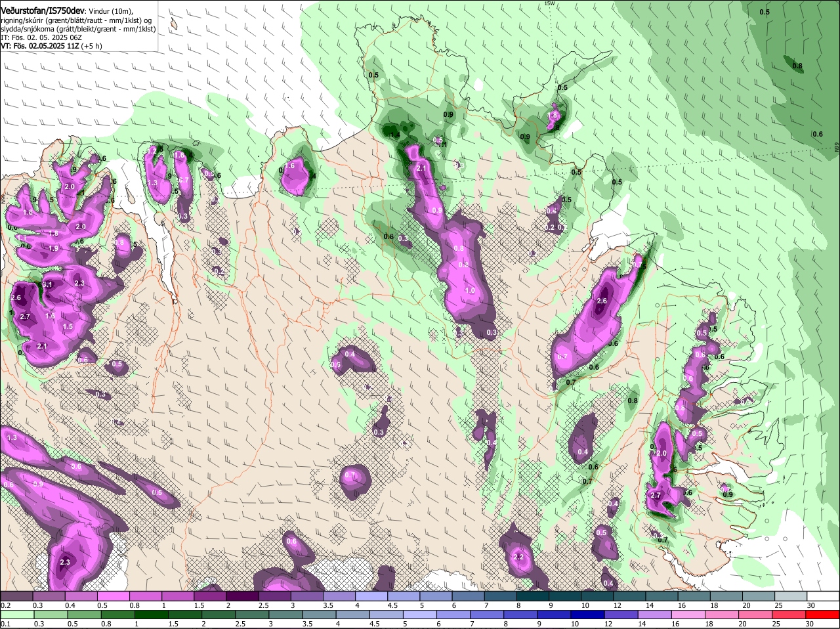The height and width of the screenshot is (629, 840).
Task: Click the "0.2" label on the legend scale
Action: [x=6, y=605]
